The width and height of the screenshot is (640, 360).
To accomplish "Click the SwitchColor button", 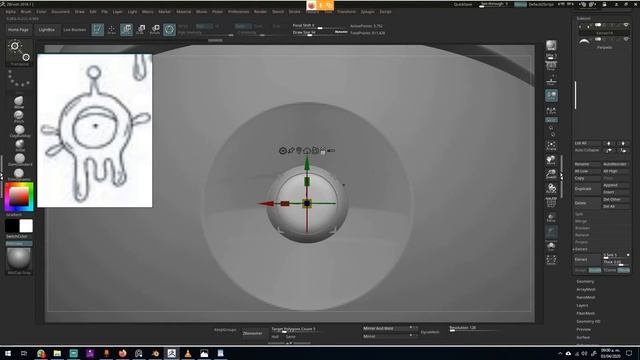I will [17, 236].
